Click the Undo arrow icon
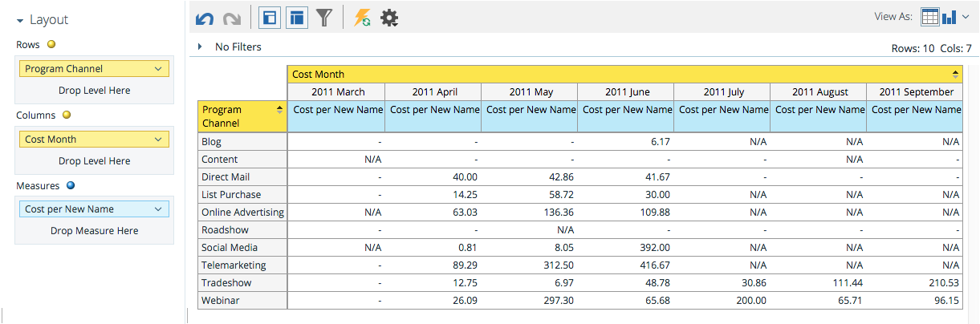 click(x=205, y=18)
